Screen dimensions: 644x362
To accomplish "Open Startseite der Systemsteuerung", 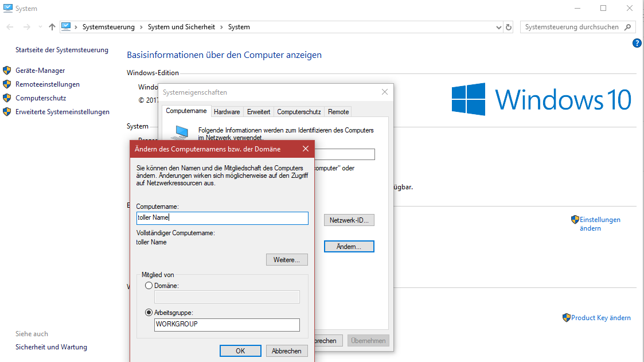I will (62, 50).
